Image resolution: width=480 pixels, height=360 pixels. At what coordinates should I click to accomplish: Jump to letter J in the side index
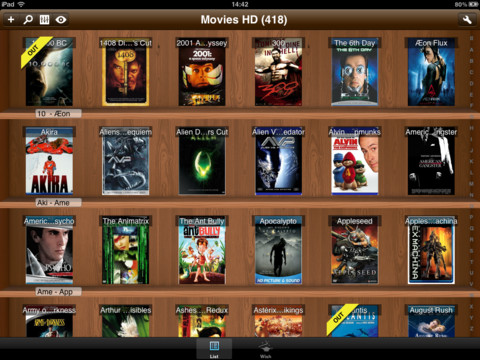pyautogui.click(x=471, y=150)
